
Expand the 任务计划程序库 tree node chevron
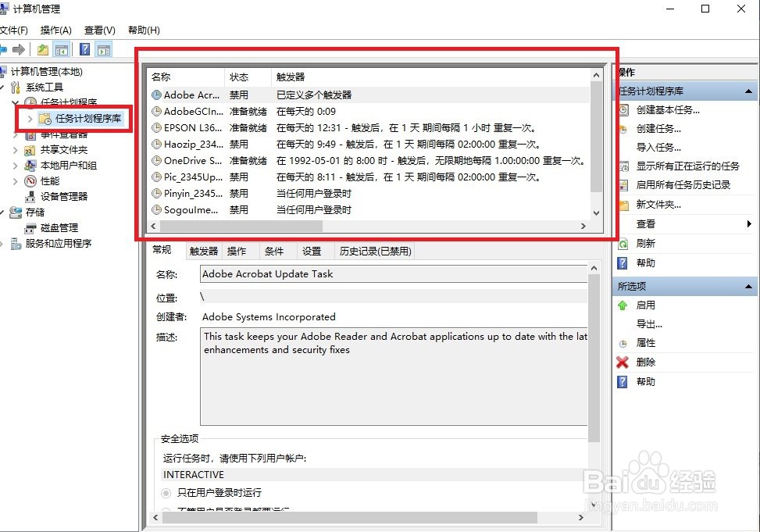(x=30, y=119)
